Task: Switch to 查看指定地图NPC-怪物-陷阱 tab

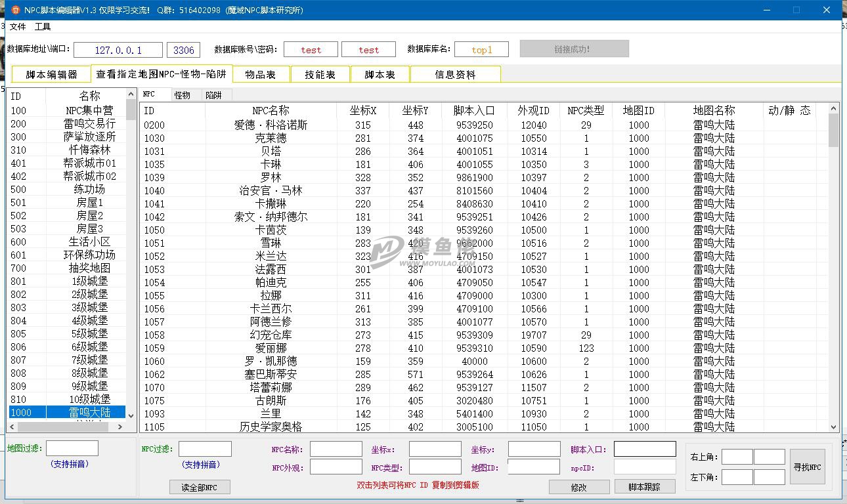Action: pos(162,73)
